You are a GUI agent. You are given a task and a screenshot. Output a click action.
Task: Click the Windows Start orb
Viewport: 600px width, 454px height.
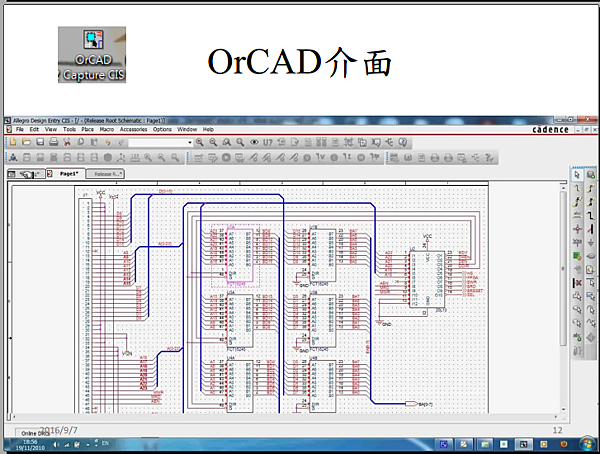pos(587,444)
